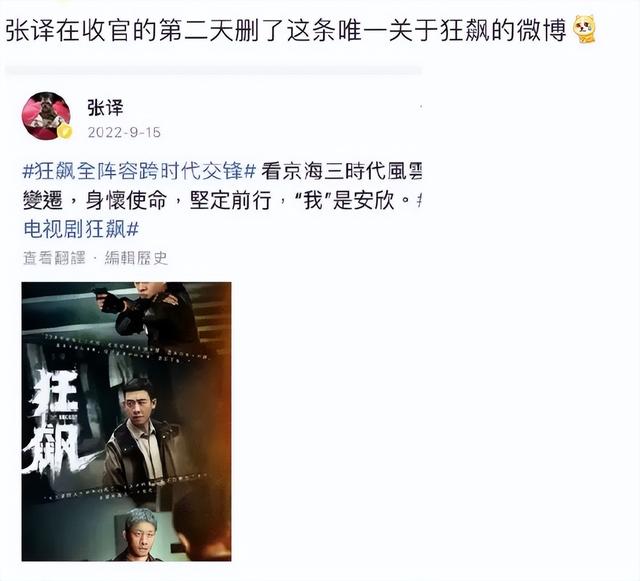Image resolution: width=640 pixels, height=581 pixels.
Task: Click 查看翻譯 to translate the post
Action: (54, 258)
